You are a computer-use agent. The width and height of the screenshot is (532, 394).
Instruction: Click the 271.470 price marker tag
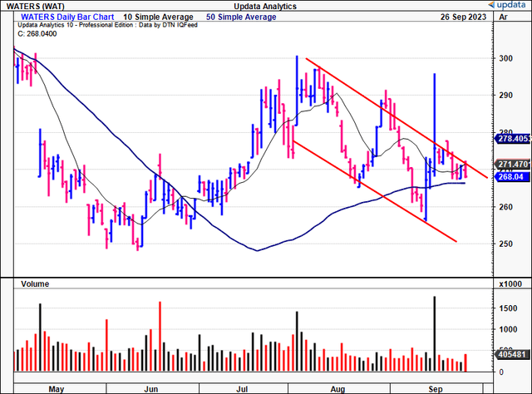click(512, 165)
